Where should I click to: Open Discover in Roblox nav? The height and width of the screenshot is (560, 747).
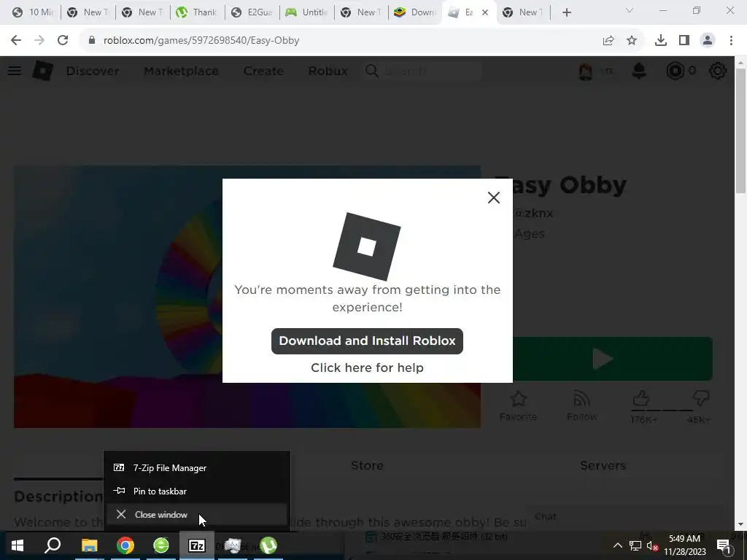93,71
